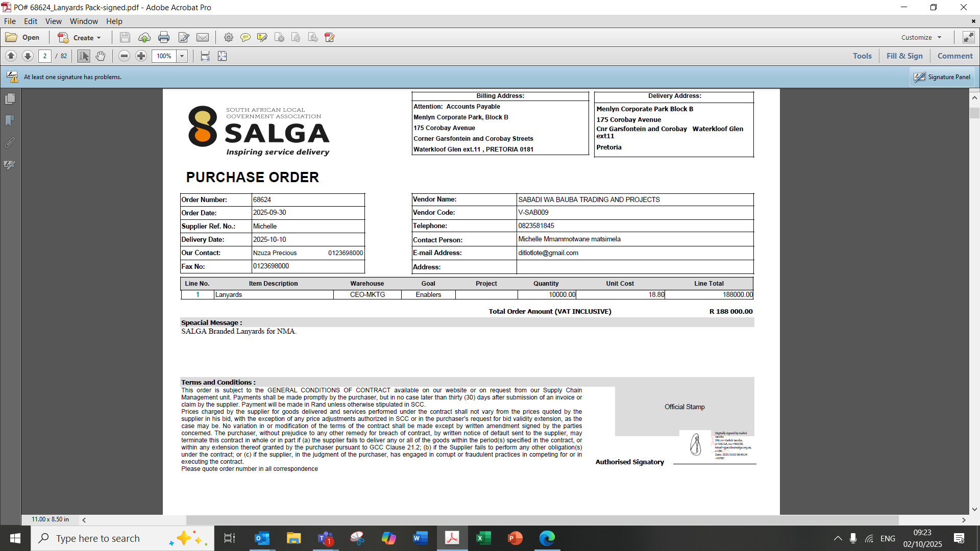Add a sticky note comment
This screenshot has width=980, height=551.
pyautogui.click(x=246, y=37)
